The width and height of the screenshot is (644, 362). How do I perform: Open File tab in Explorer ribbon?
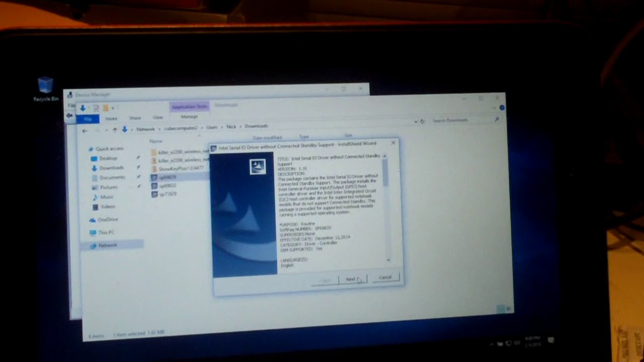click(x=88, y=119)
